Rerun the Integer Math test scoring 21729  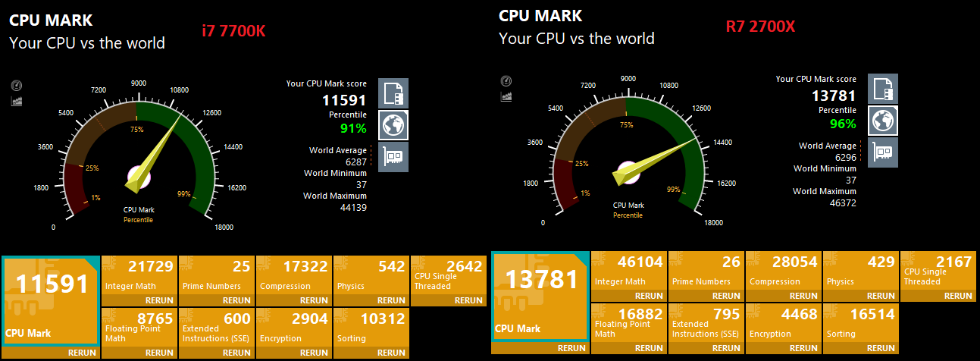click(159, 300)
